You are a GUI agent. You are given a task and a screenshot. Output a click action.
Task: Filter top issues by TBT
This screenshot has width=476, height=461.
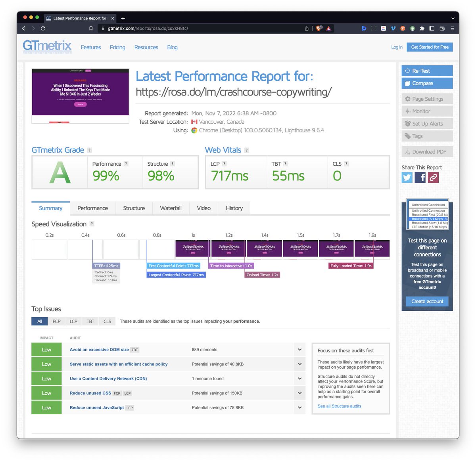(x=90, y=321)
